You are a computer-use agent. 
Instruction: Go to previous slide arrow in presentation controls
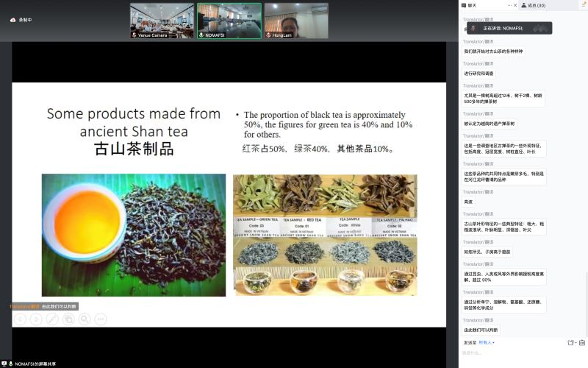point(20,319)
